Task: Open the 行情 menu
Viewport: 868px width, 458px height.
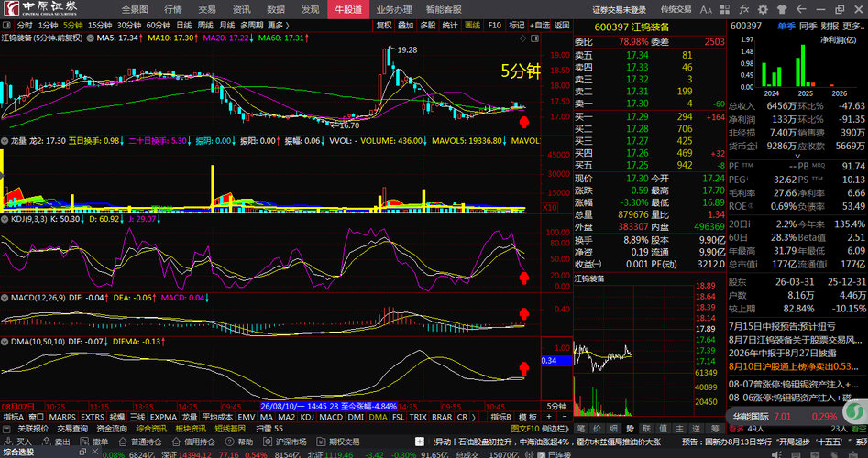Action: (173, 9)
